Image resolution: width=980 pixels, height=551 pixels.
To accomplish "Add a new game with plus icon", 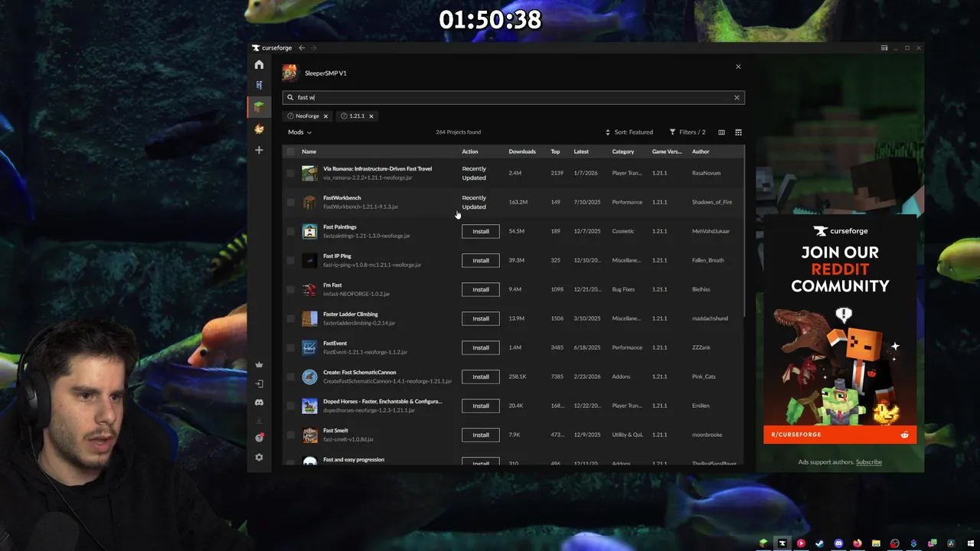I will click(x=259, y=150).
